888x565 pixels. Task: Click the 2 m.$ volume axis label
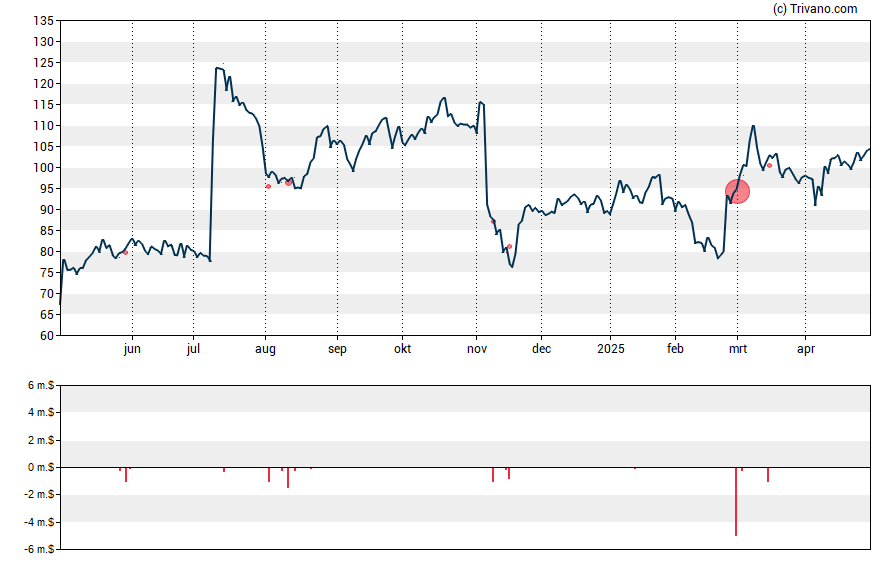(41, 440)
